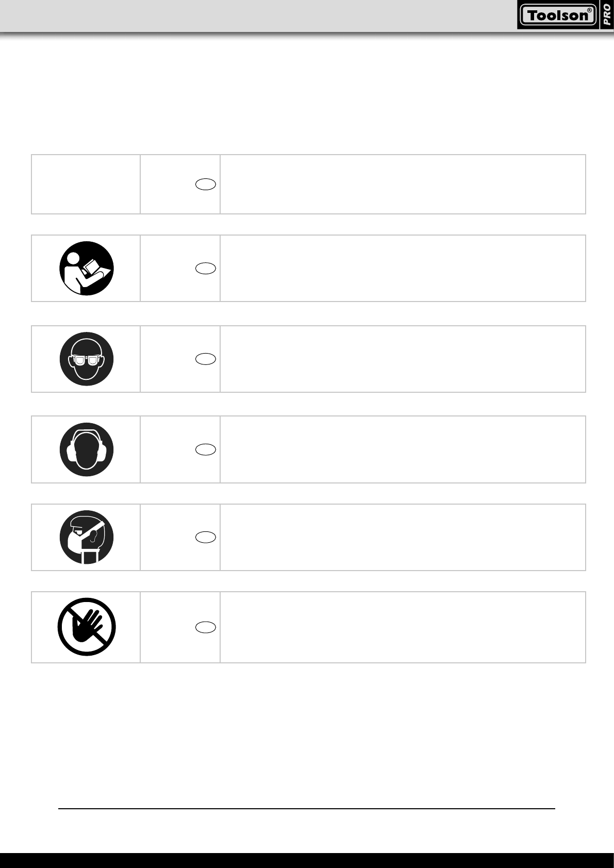Select the safety goggles symbol
Viewport: 614px width, 868px height.
[x=87, y=359]
